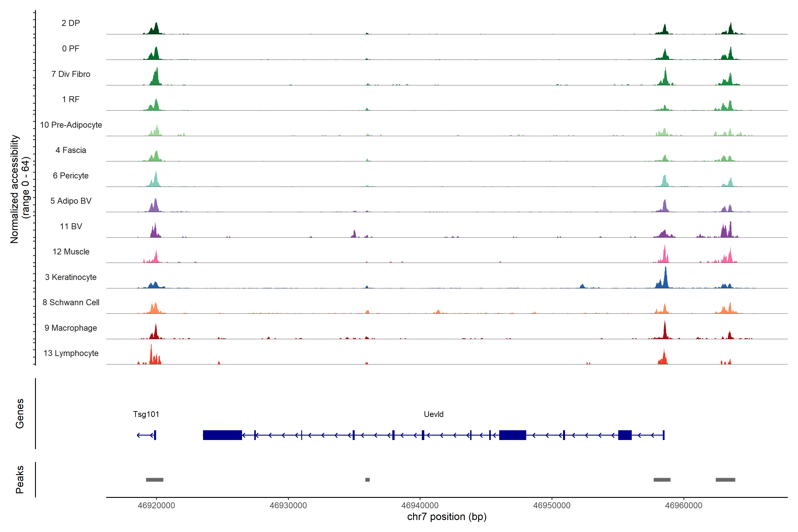Select the 0 PF track label

[70, 49]
